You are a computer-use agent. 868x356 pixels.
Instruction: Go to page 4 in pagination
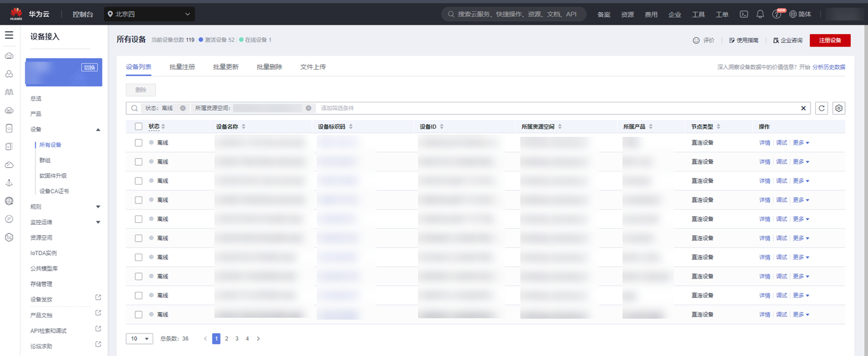pos(247,338)
